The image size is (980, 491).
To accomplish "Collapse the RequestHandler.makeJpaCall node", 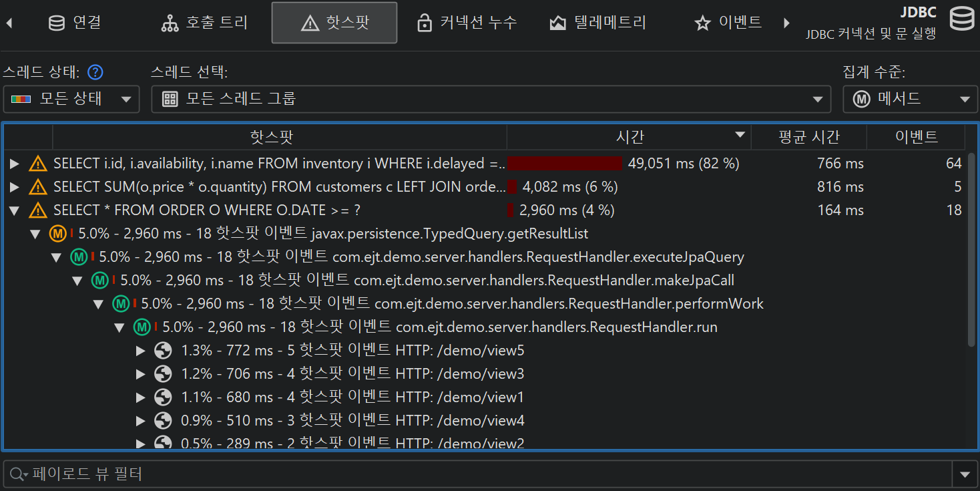I will [x=77, y=281].
